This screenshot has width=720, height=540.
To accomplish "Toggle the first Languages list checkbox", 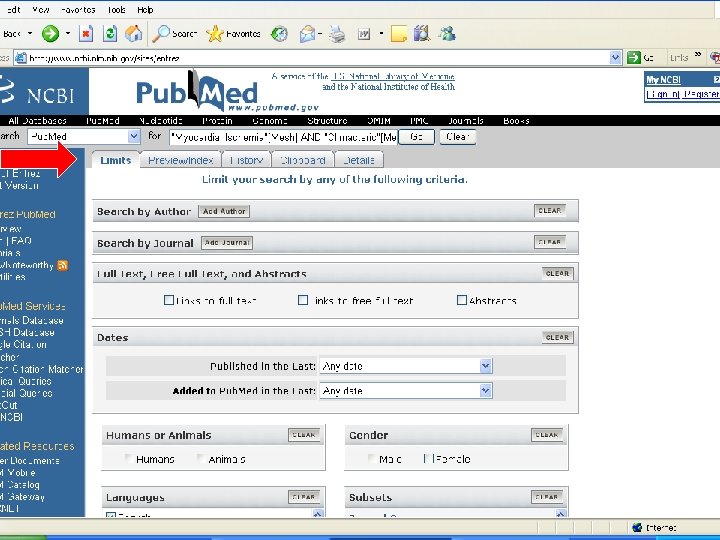I will (111, 515).
